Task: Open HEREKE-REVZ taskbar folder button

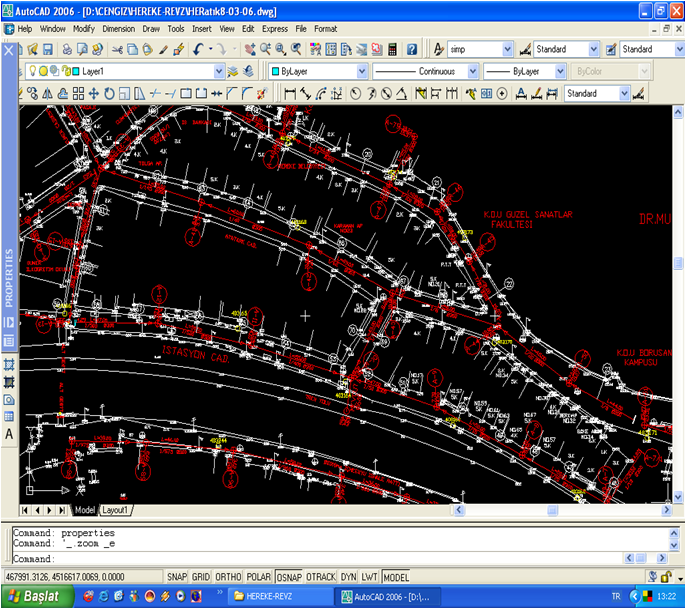Action: [x=280, y=596]
